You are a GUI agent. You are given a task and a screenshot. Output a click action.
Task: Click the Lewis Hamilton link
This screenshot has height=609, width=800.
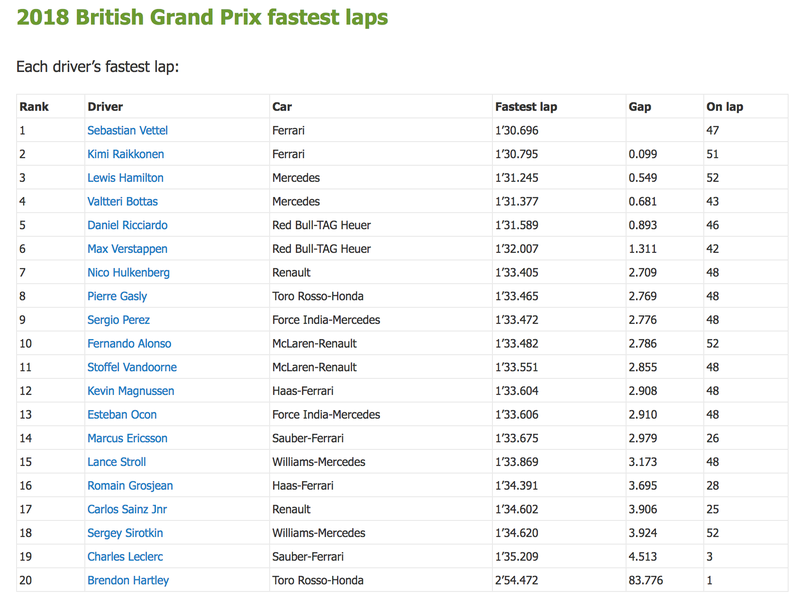[126, 178]
